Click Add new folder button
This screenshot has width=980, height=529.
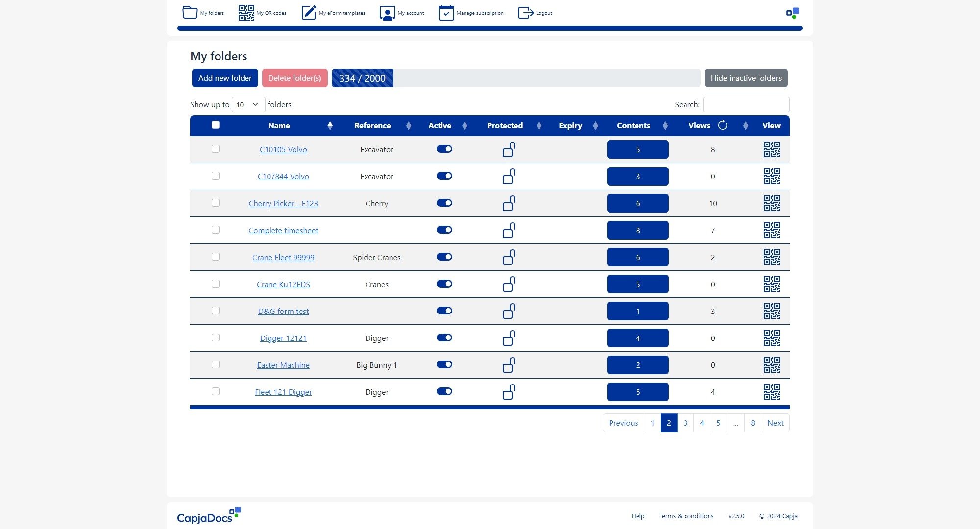click(x=225, y=78)
